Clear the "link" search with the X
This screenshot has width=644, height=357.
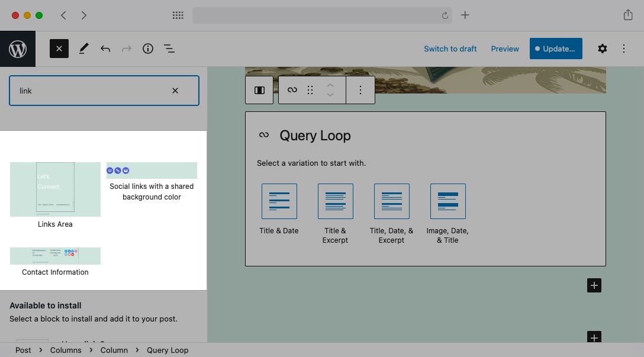pos(175,91)
